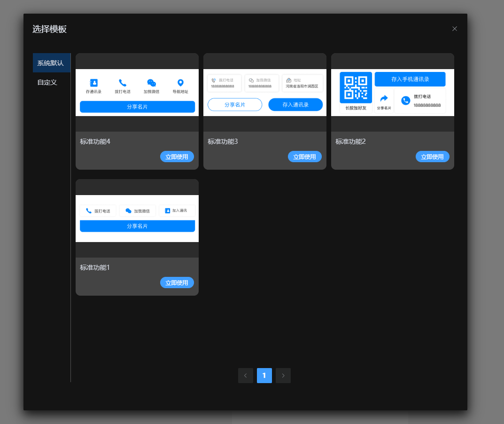Switch to the 自定义 tab
Viewport: 504px width, 424px height.
click(47, 82)
